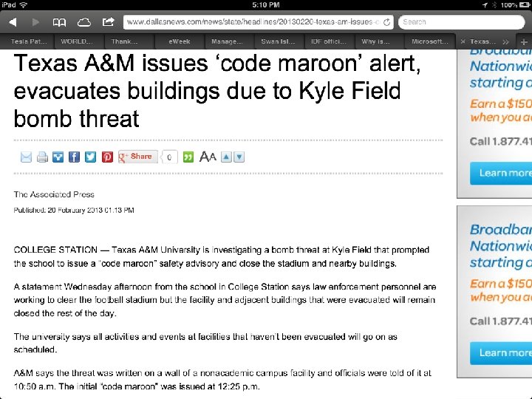
Task: Increase article text size with up arrow
Action: 227,157
